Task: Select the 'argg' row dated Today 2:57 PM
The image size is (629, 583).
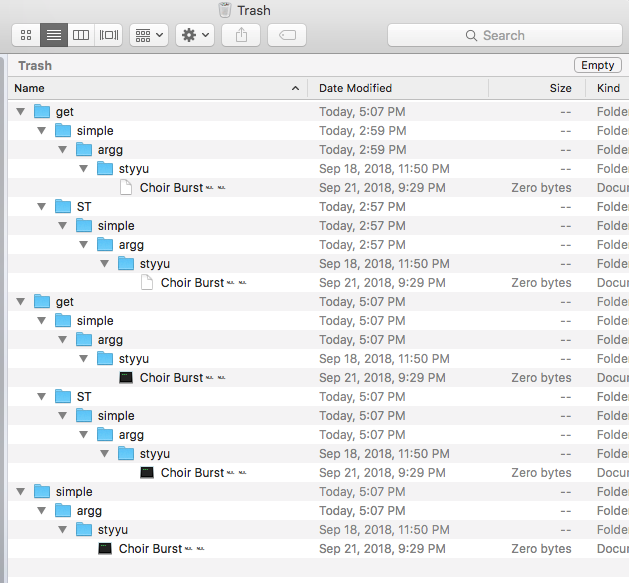Action: coord(319,245)
